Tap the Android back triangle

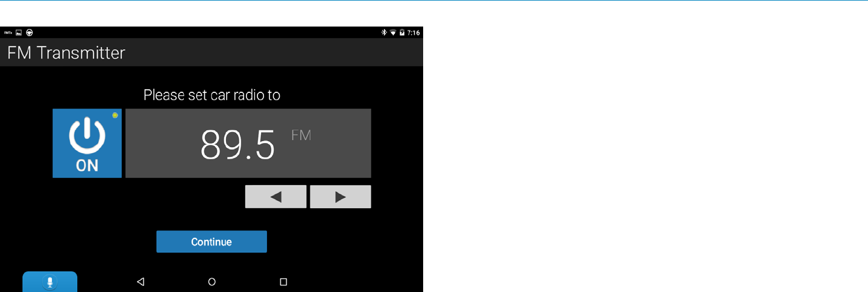pos(140,282)
